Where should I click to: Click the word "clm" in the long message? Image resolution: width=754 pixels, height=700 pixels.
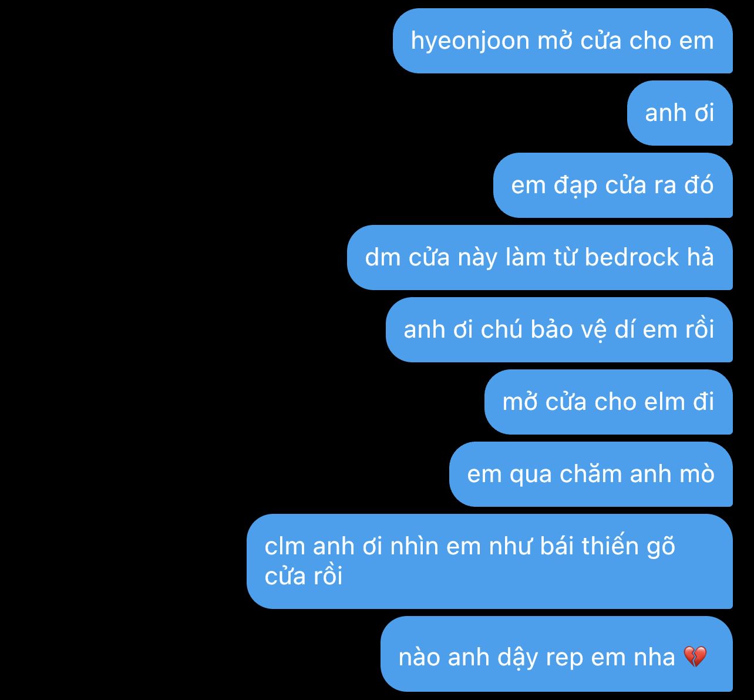coord(285,546)
